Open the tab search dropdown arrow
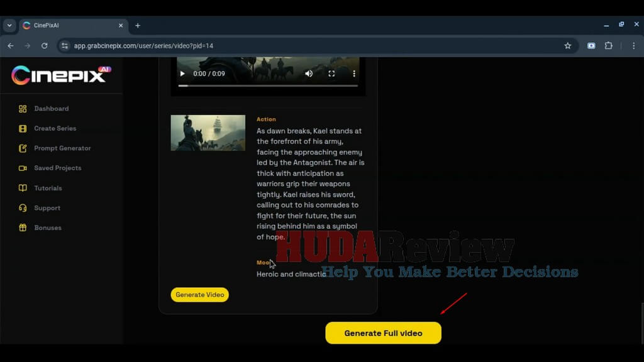The width and height of the screenshot is (644, 362). coord(9,25)
